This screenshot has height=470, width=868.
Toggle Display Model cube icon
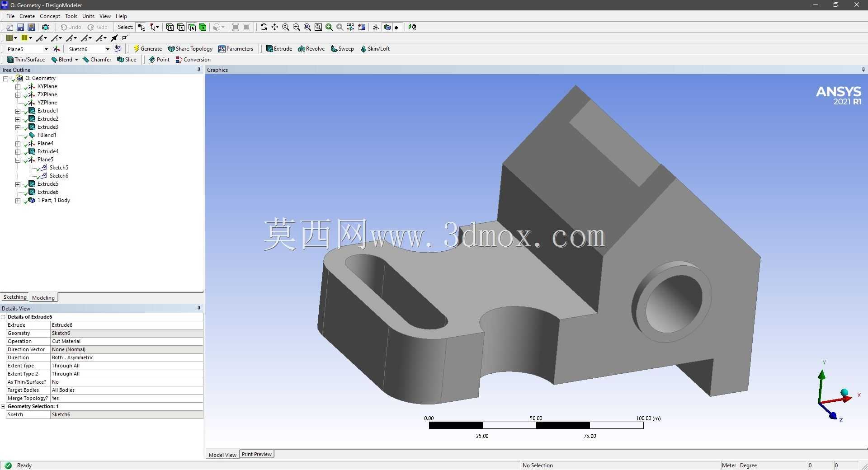387,27
